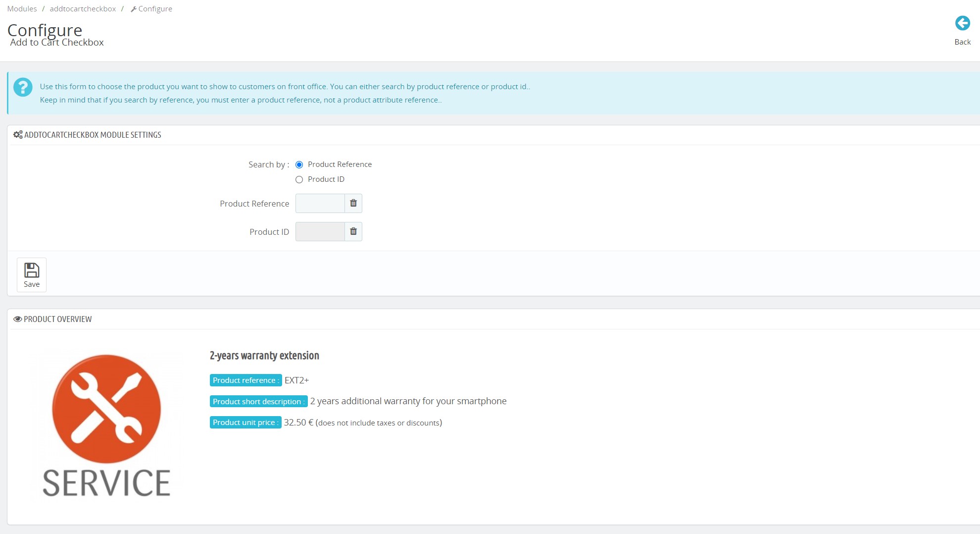Image resolution: width=980 pixels, height=534 pixels.
Task: Click the Addtocartcheckbox Module Settings panel heading
Action: click(x=93, y=135)
